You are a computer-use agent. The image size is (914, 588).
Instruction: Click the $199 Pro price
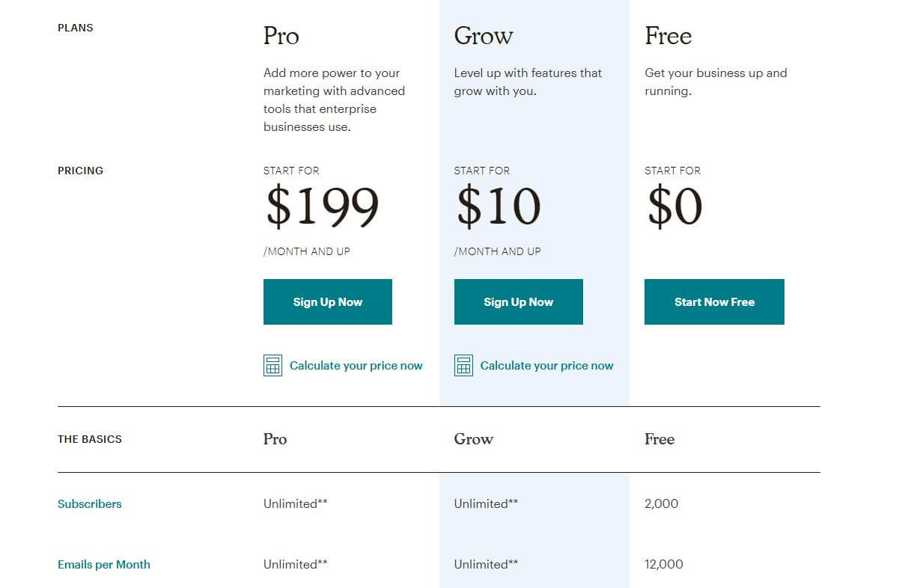coord(321,207)
